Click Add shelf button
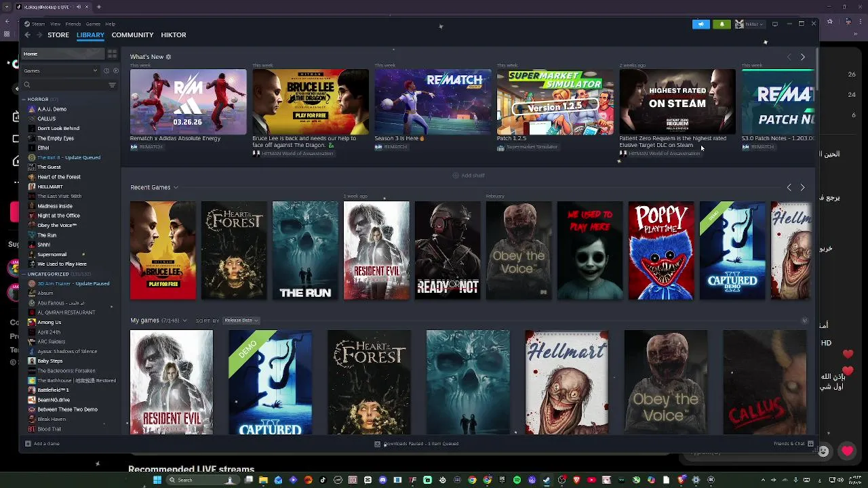Image resolution: width=868 pixels, height=488 pixels. tap(468, 176)
